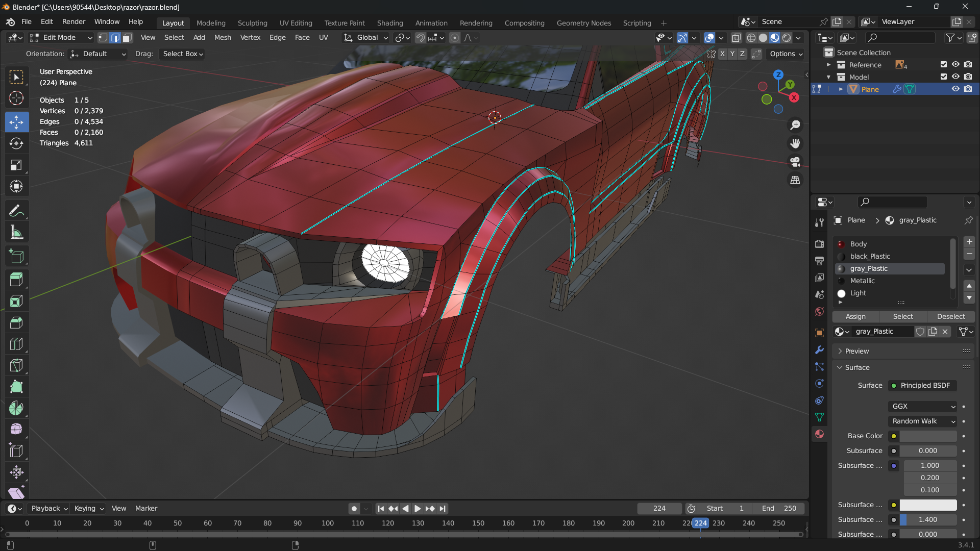The width and height of the screenshot is (980, 551).
Task: Uncheck the Model collection checkbox
Action: pos(943,77)
